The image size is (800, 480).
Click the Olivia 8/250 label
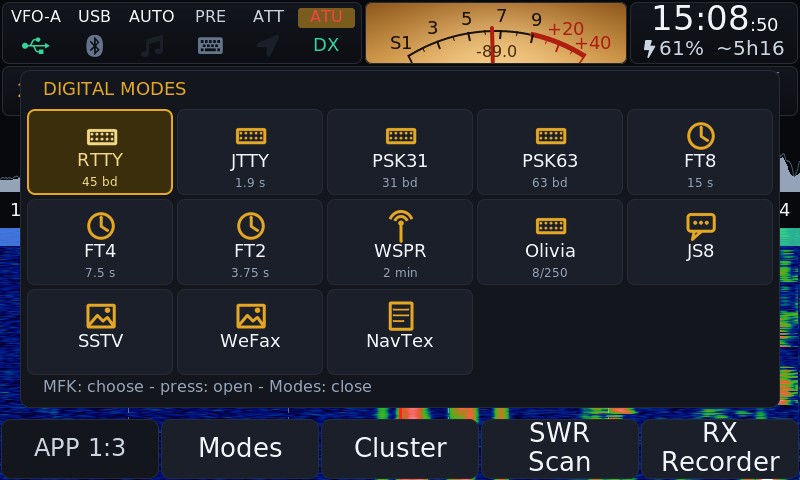tap(550, 273)
